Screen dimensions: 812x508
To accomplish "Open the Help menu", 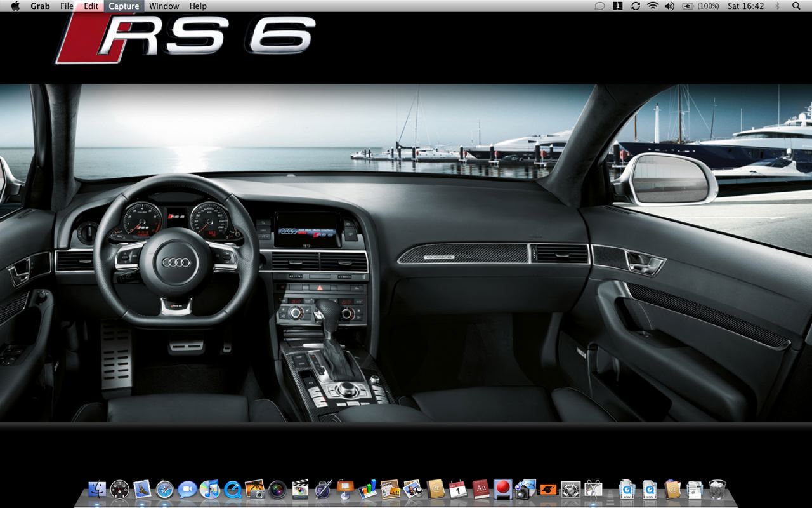I will pyautogui.click(x=198, y=6).
